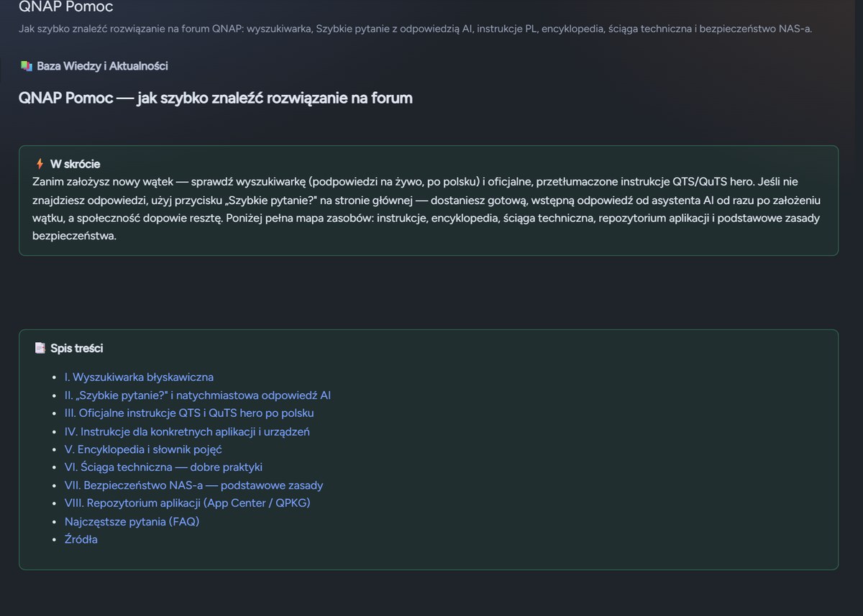
Task: Click the QNAP Pomoc page title
Action: [x=65, y=7]
